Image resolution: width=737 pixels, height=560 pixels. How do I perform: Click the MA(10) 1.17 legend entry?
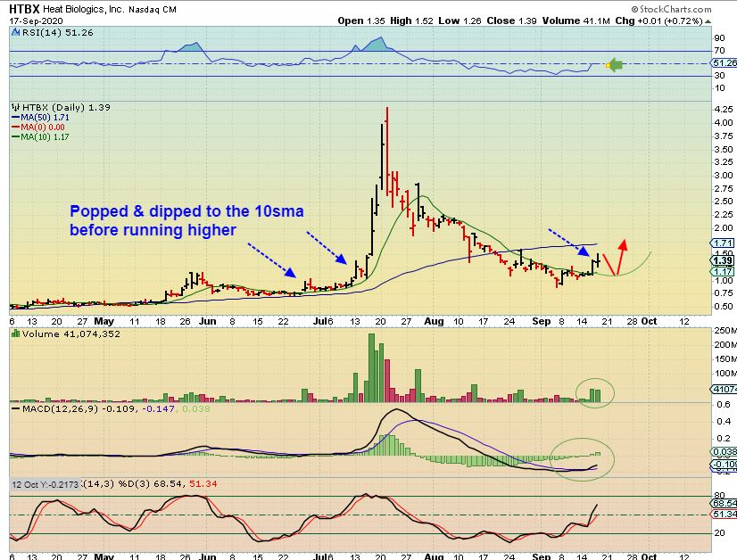click(x=40, y=137)
